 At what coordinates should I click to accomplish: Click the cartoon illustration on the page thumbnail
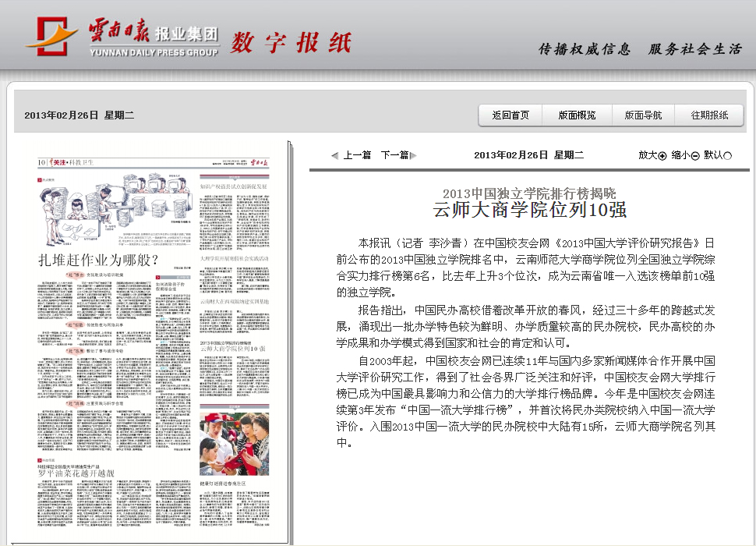point(115,209)
